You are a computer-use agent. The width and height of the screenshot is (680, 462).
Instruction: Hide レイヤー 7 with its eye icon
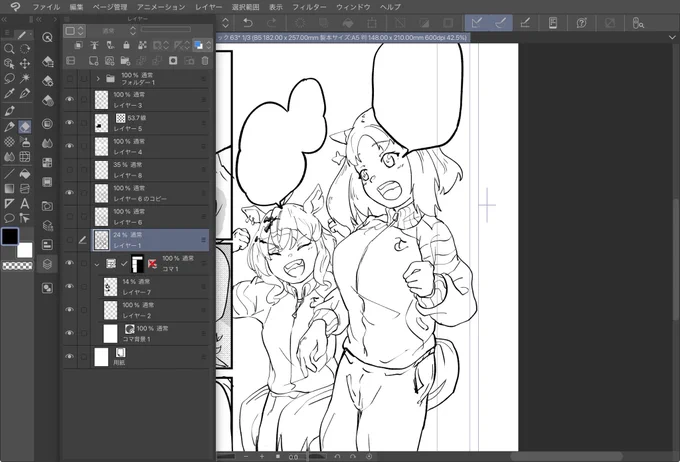(x=69, y=287)
